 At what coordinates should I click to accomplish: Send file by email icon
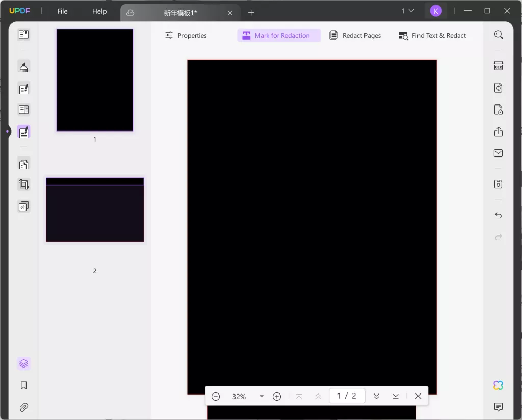tap(499, 153)
